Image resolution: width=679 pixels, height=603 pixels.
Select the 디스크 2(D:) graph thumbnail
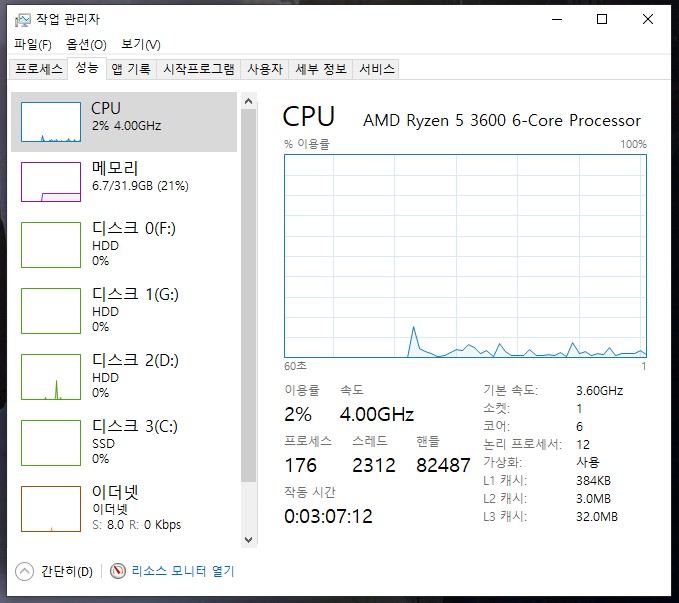pos(51,377)
